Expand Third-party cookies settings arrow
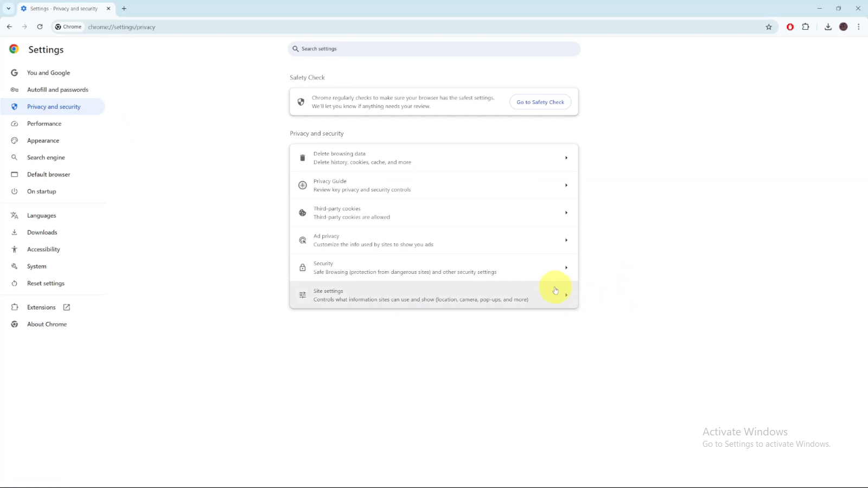This screenshot has height=488, width=868. tap(566, 213)
